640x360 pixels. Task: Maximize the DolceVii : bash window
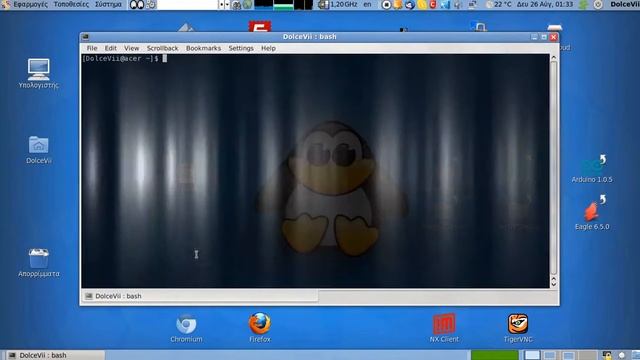544,37
